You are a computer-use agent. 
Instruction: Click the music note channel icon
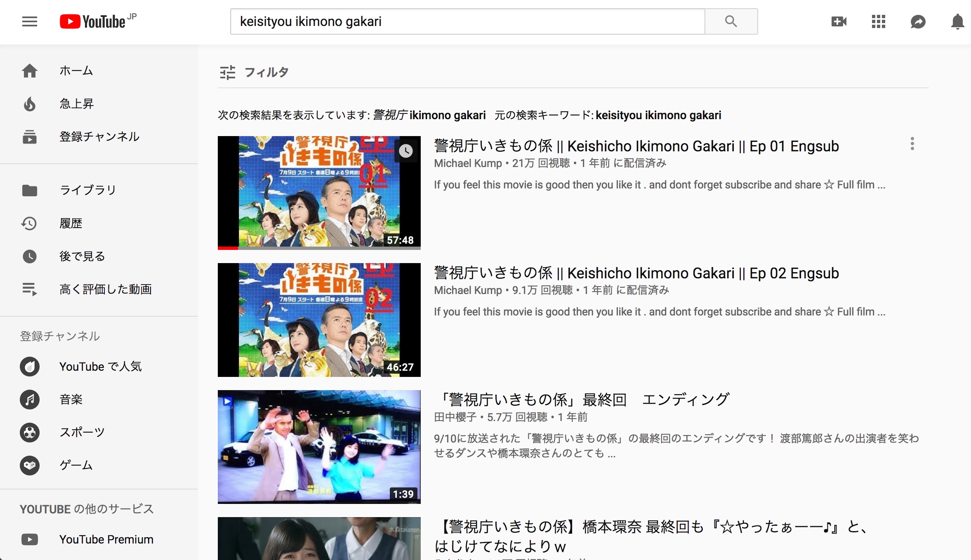pyautogui.click(x=30, y=400)
